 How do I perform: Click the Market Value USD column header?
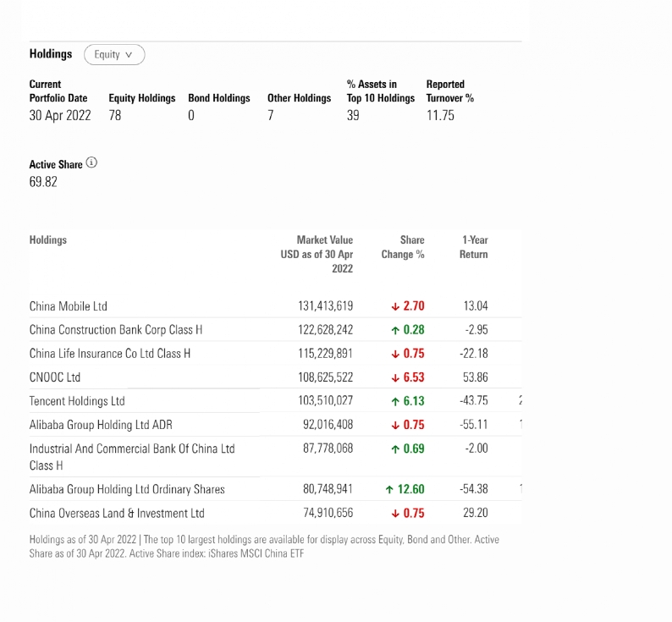tap(317, 254)
